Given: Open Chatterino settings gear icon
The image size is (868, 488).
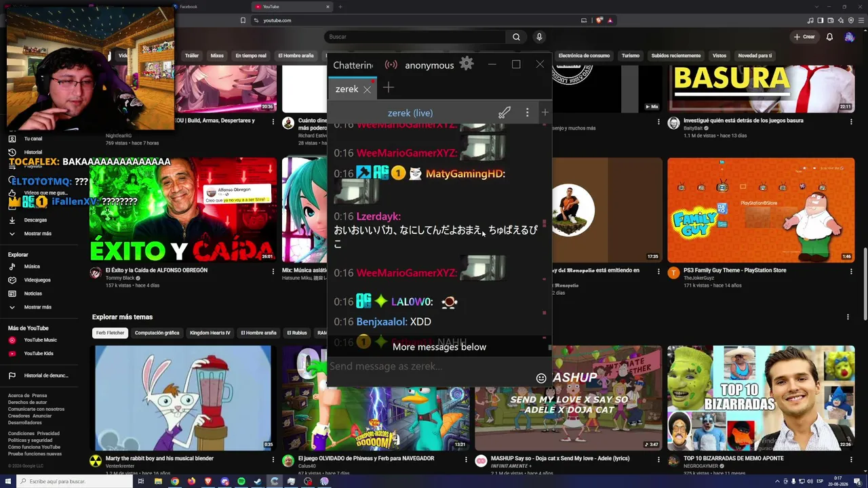Looking at the screenshot, I should 467,64.
